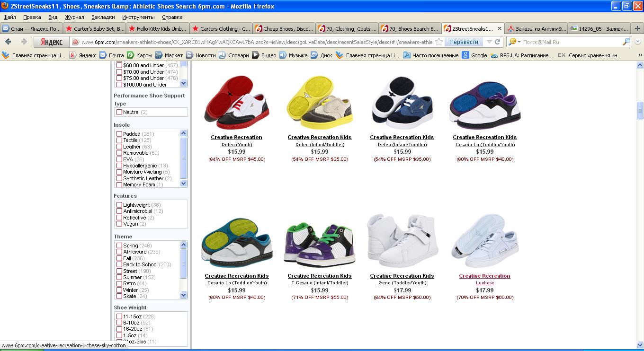Viewport: 644px width, 351px height.
Task: Switch to Hello Kitty Kids Umb tab
Action: (x=158, y=28)
